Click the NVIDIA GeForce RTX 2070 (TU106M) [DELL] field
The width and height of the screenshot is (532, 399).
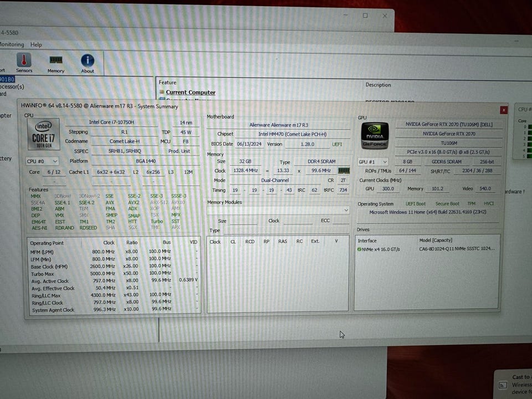click(x=449, y=125)
